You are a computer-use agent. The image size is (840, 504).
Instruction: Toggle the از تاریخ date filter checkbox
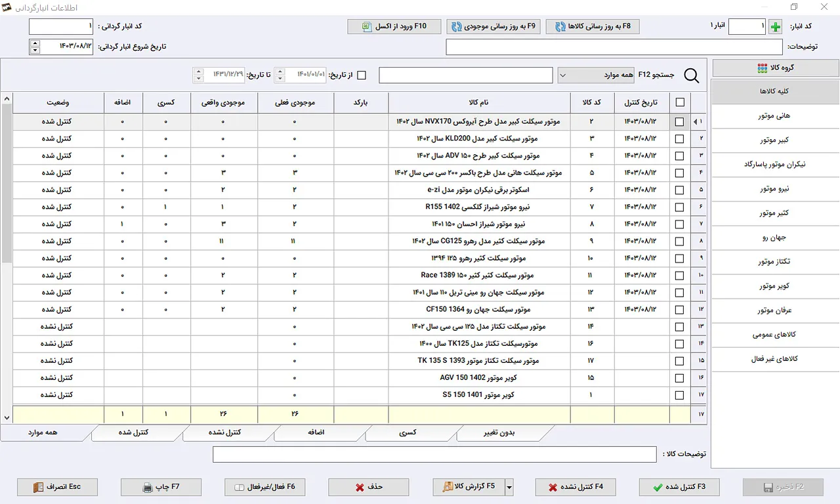[362, 75]
